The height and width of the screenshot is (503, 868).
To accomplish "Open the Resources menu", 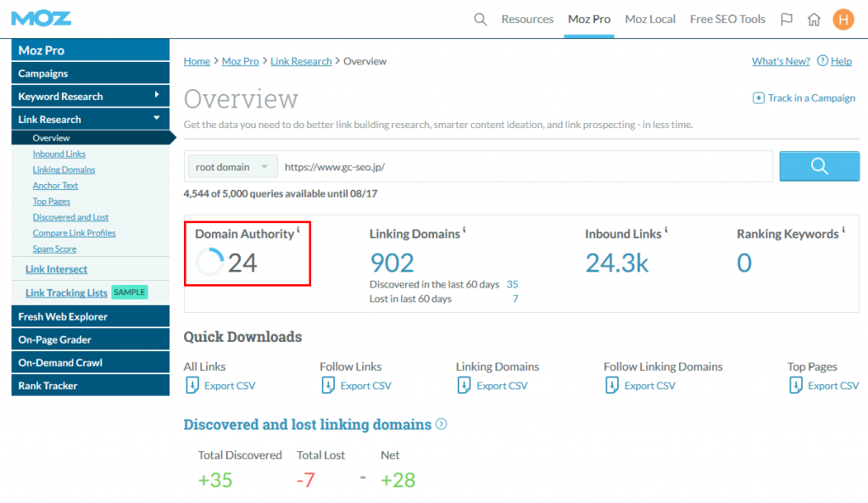I will point(527,20).
